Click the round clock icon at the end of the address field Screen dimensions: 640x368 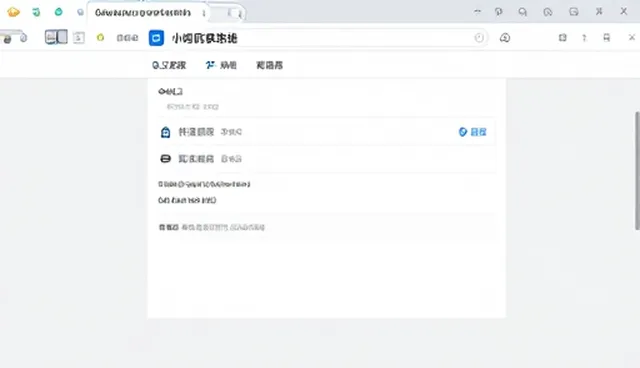tap(479, 38)
